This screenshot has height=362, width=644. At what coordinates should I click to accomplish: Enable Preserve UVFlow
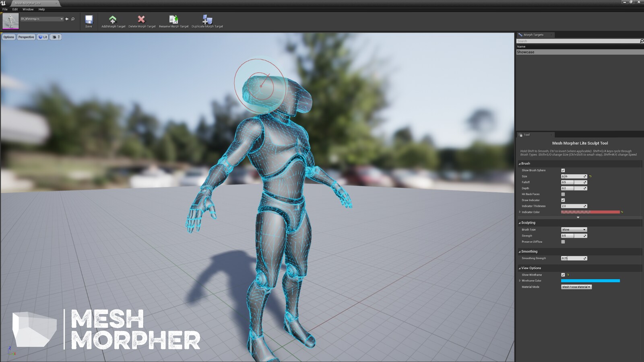pyautogui.click(x=563, y=241)
